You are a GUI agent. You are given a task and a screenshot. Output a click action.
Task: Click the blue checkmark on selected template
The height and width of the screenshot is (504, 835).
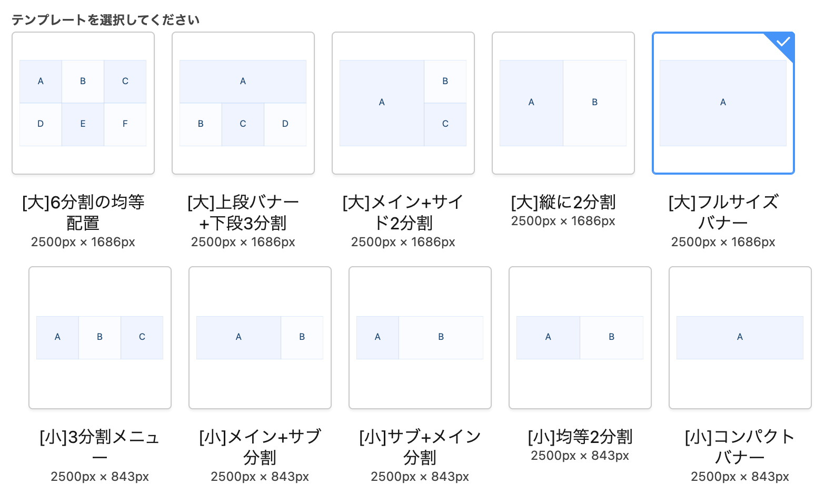(x=783, y=42)
